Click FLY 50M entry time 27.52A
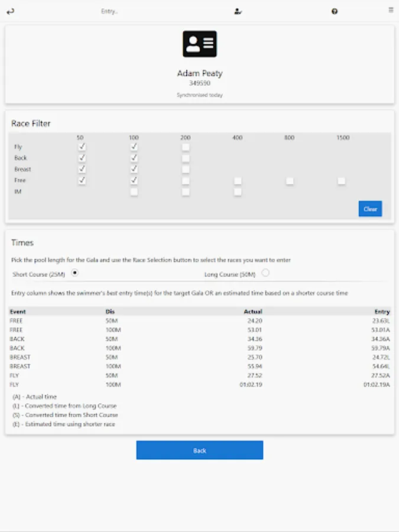The image size is (399, 532). tap(380, 375)
